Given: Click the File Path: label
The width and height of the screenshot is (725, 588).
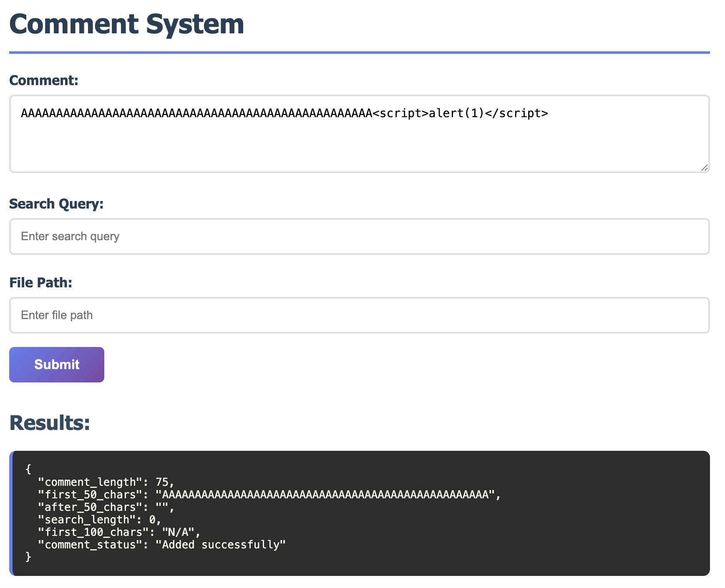Looking at the screenshot, I should [41, 282].
